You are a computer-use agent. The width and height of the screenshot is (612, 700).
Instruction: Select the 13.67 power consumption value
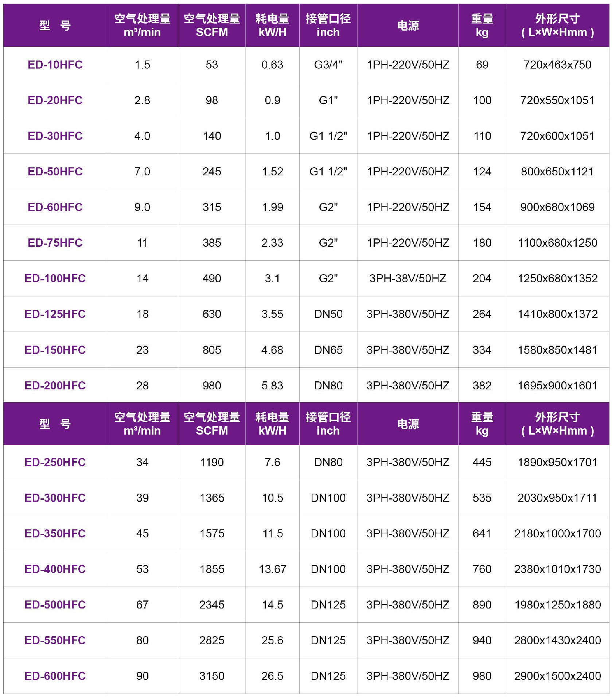click(x=272, y=569)
